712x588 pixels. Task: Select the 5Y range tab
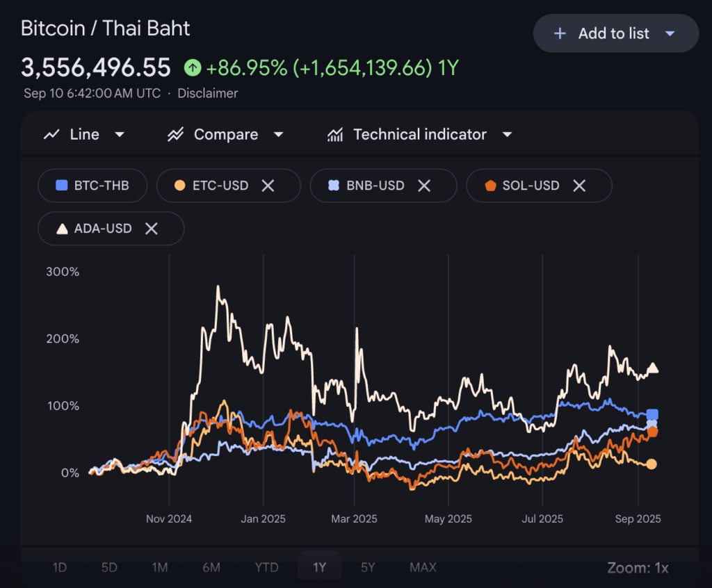tap(368, 567)
